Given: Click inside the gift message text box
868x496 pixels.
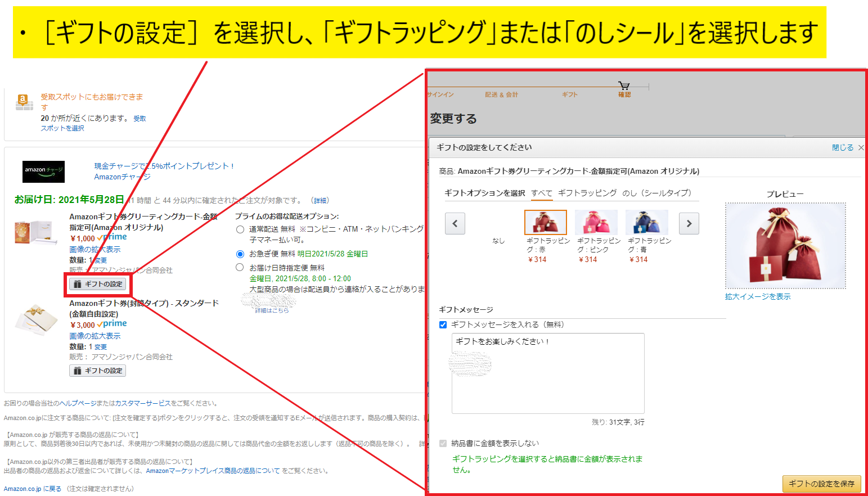Looking at the screenshot, I should point(548,373).
